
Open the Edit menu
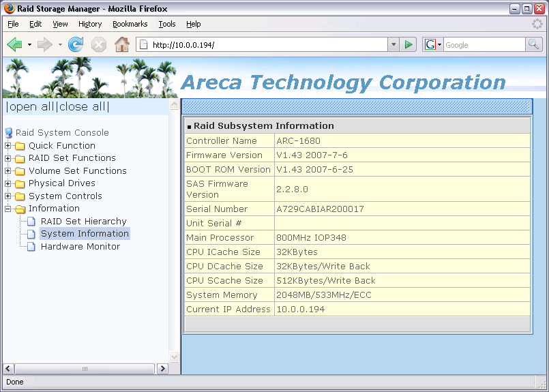click(x=35, y=24)
